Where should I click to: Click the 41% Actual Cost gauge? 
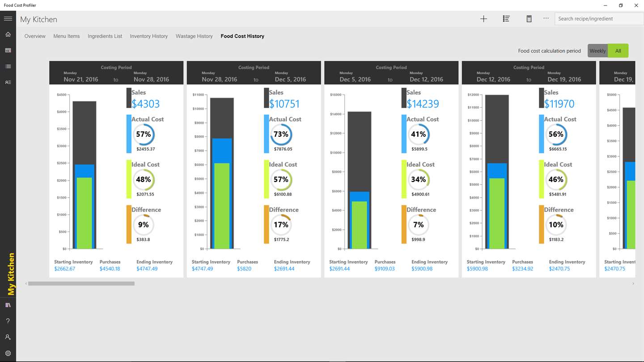coord(419,134)
